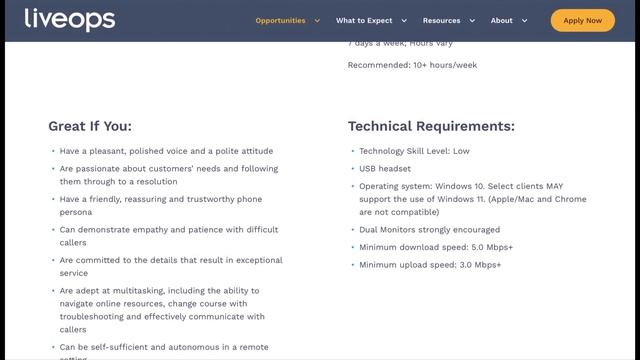Select the 'Technical Requirements:' heading

(431, 126)
